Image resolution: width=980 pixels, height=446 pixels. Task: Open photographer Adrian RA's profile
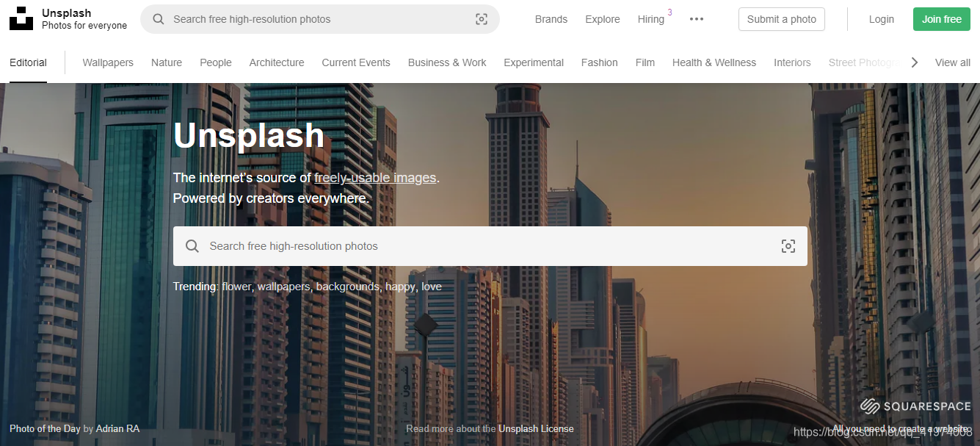point(117,428)
